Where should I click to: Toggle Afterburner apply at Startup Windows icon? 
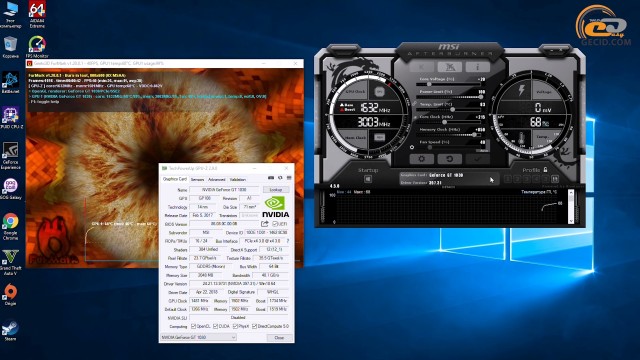367,179
